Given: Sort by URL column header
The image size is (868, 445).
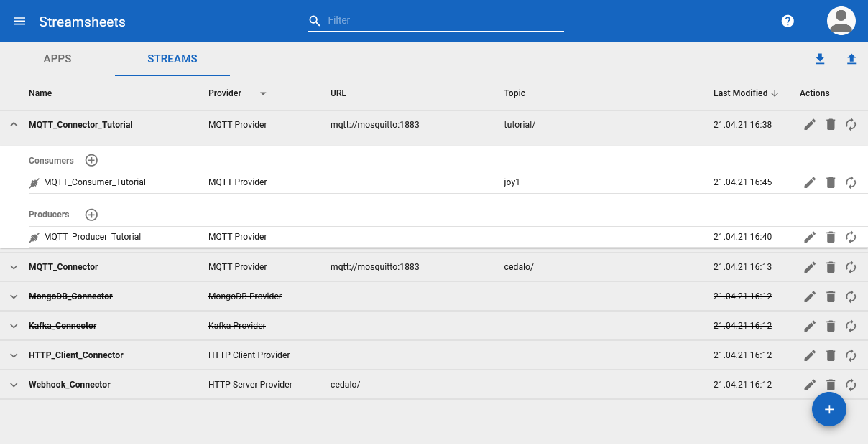Looking at the screenshot, I should (x=338, y=93).
